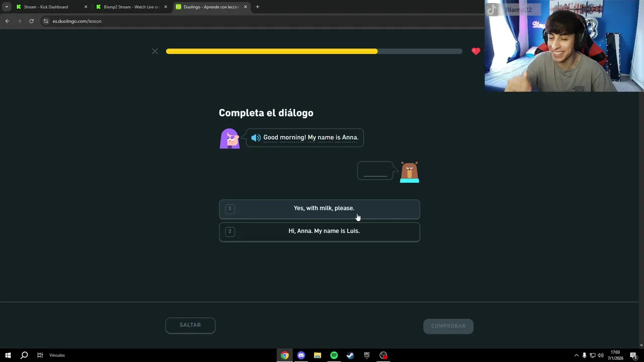This screenshot has width=644, height=362.
Task: Expand the hidden system tray icons
Action: (577, 355)
